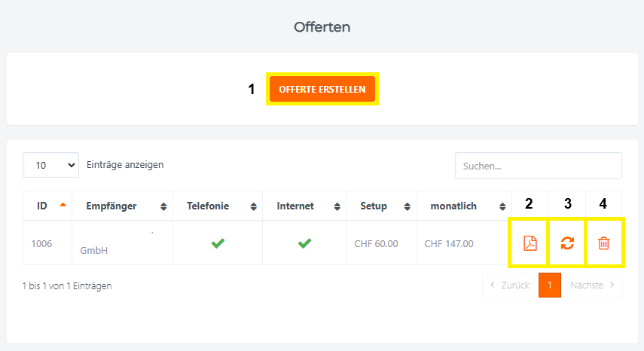Click the orange refresh icon in row 1006

(567, 243)
